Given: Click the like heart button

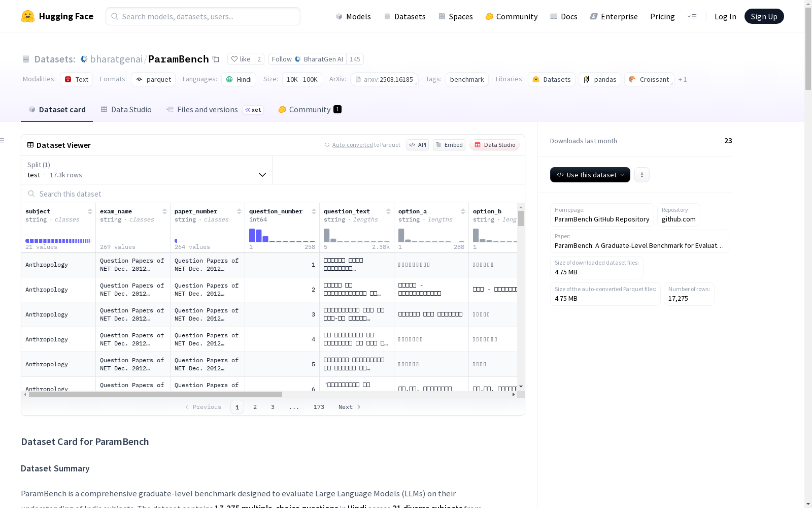Looking at the screenshot, I should tap(241, 59).
